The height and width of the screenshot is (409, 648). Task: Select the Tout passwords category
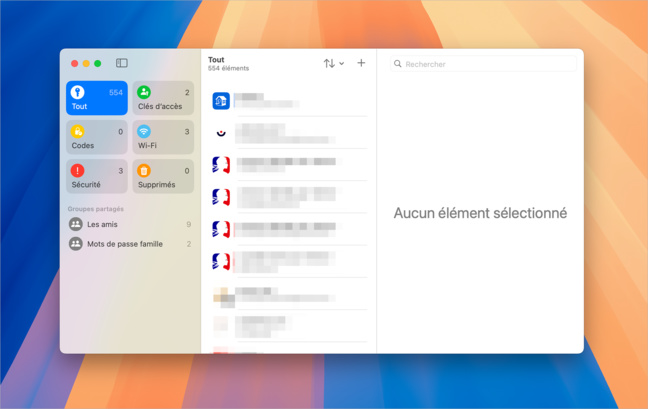97,98
